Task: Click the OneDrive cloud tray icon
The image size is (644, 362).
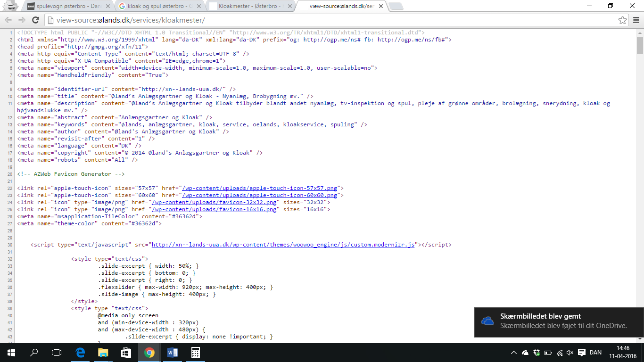Action: click(525, 353)
